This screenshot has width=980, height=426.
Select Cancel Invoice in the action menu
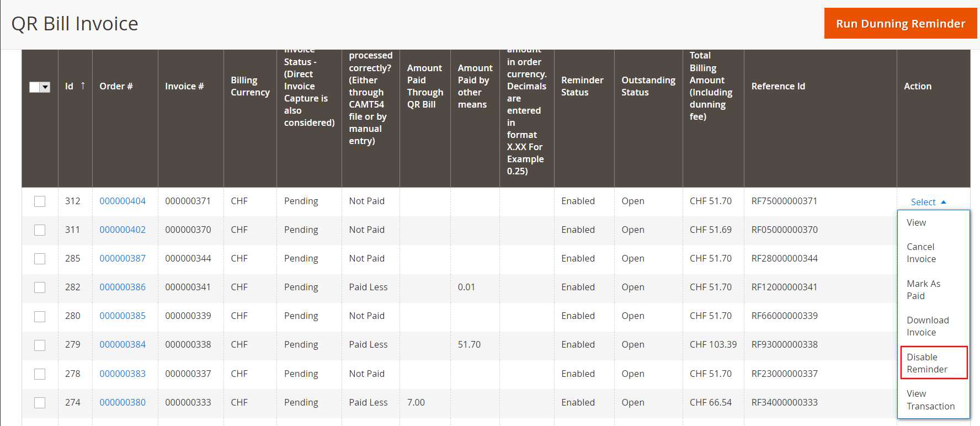[x=921, y=253]
